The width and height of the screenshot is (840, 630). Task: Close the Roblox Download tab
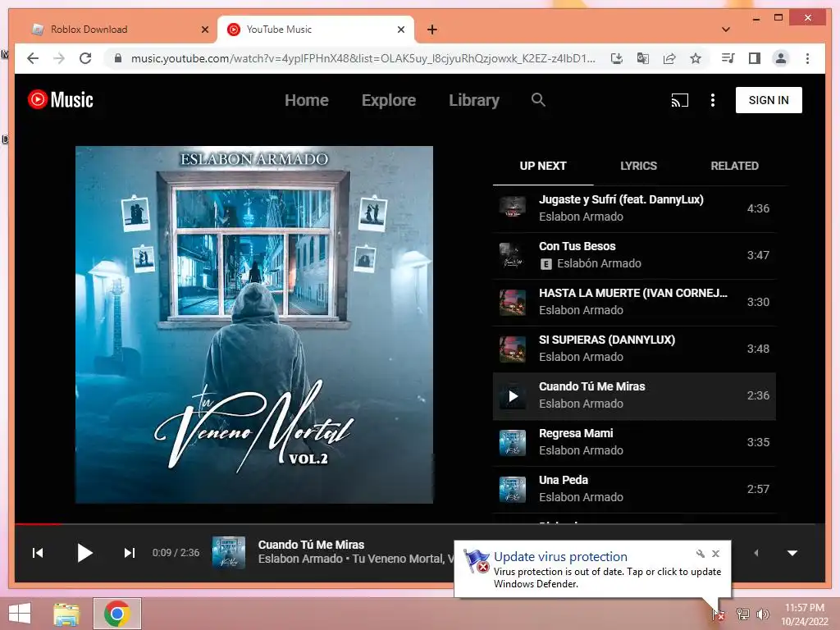(205, 30)
